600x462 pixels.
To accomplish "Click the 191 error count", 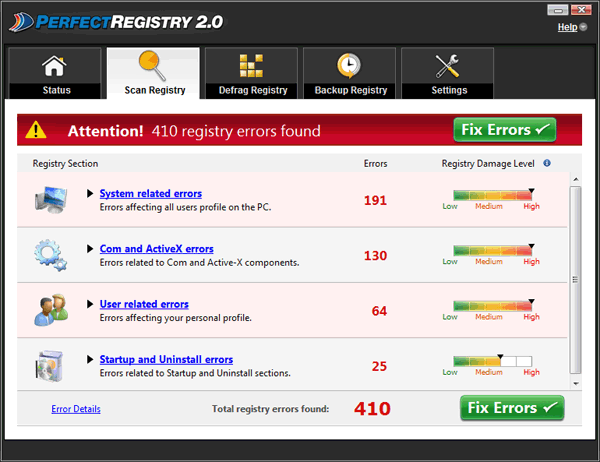I will click(375, 200).
